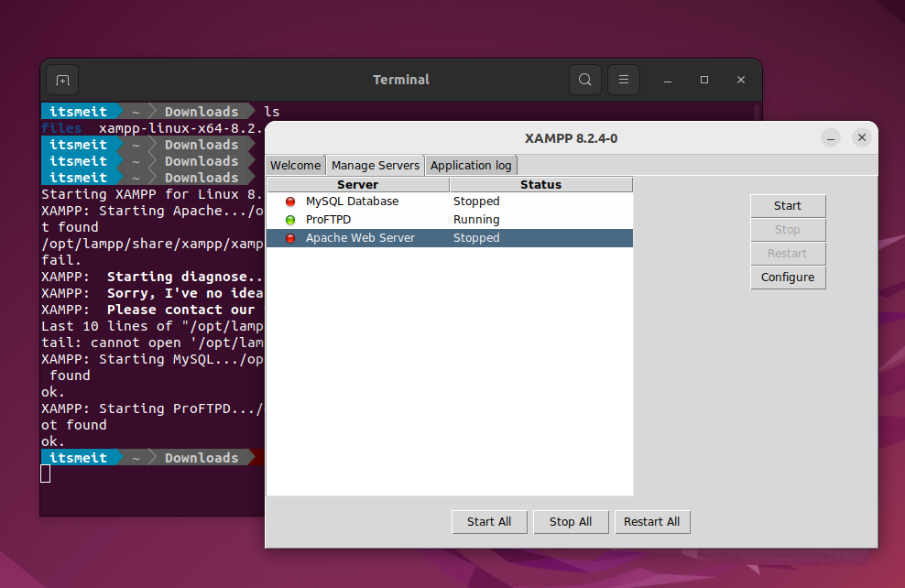Select the Manage Servers tab
Image resolution: width=905 pixels, height=588 pixels.
pyautogui.click(x=375, y=165)
